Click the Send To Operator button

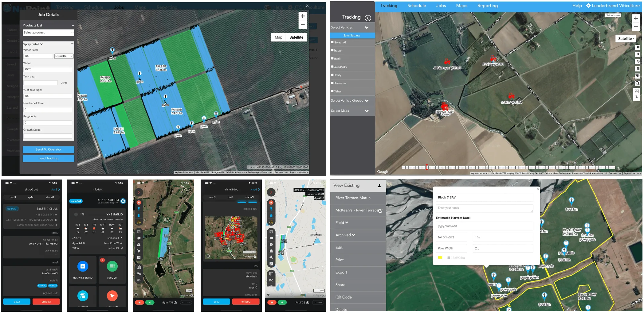click(x=49, y=149)
